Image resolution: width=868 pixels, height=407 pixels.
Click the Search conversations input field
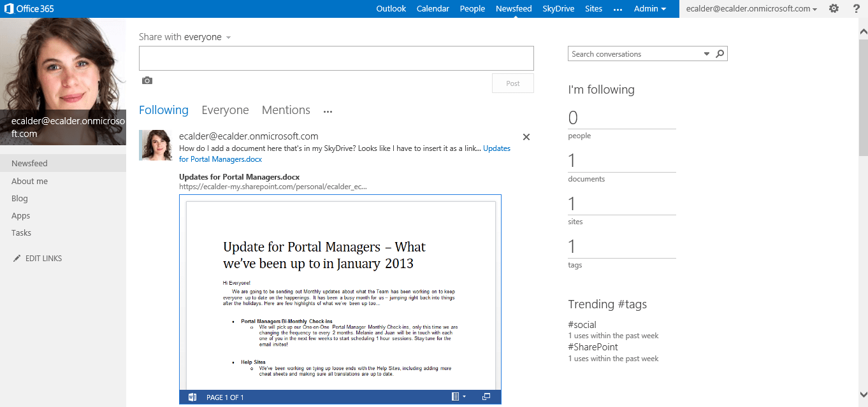tap(635, 54)
